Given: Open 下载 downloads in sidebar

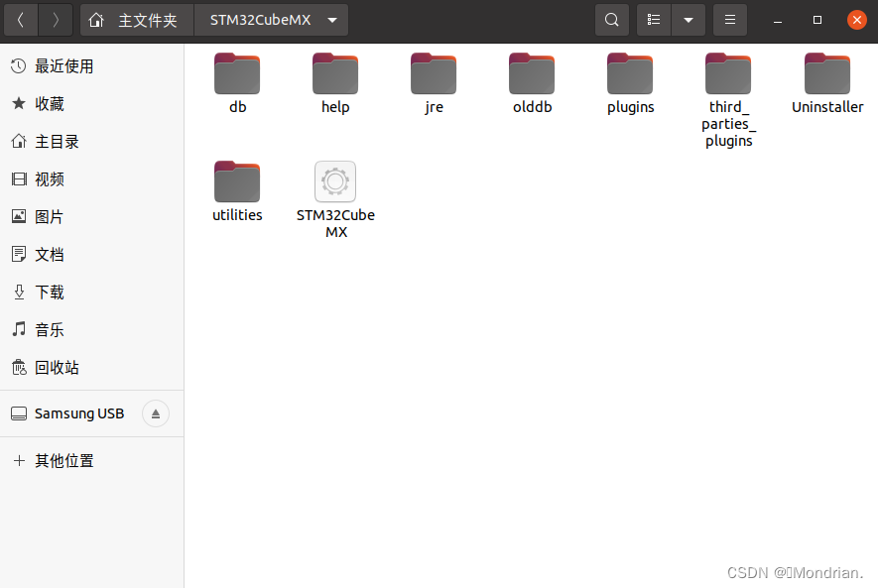Looking at the screenshot, I should tap(92, 293).
